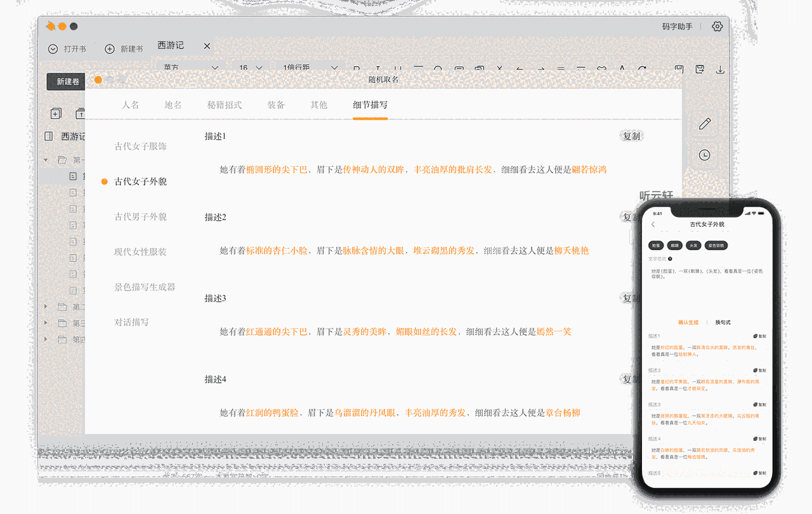Open the font size dropdown showing 16
Image resolution: width=812 pixels, height=514 pixels.
coord(249,68)
